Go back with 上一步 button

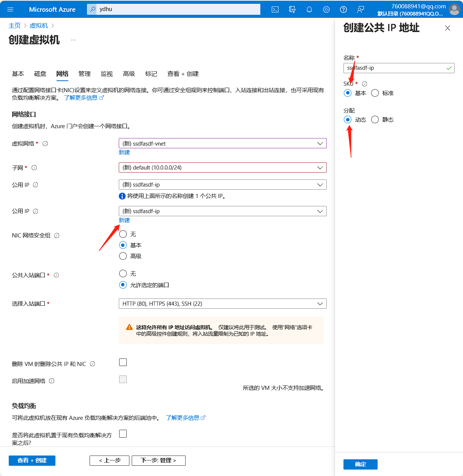109,460
